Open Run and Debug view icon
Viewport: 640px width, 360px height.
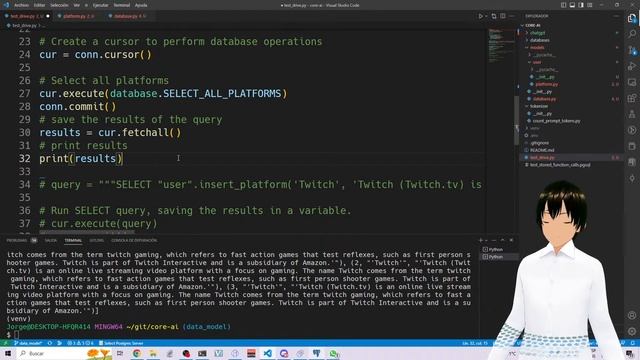[x=632, y=66]
